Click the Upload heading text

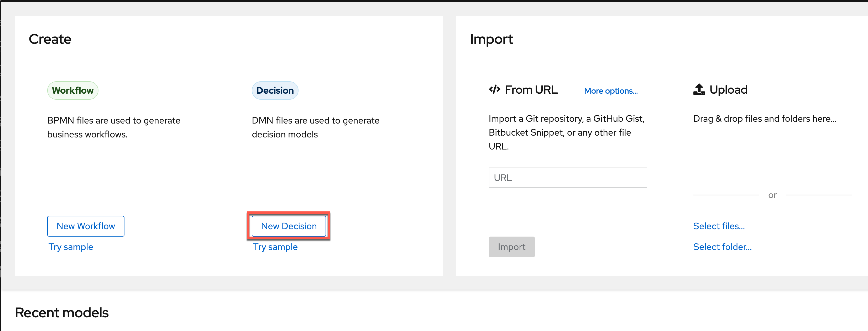(x=728, y=89)
